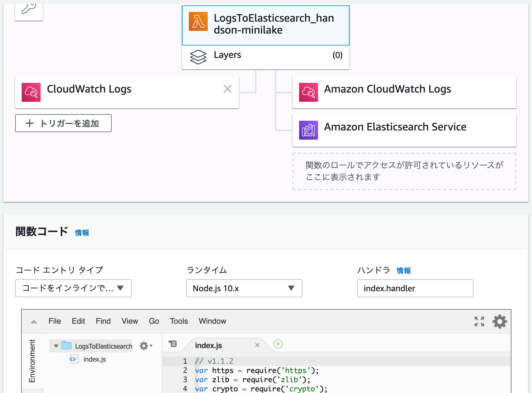Open the Window menu
The image size is (532, 393).
213,321
